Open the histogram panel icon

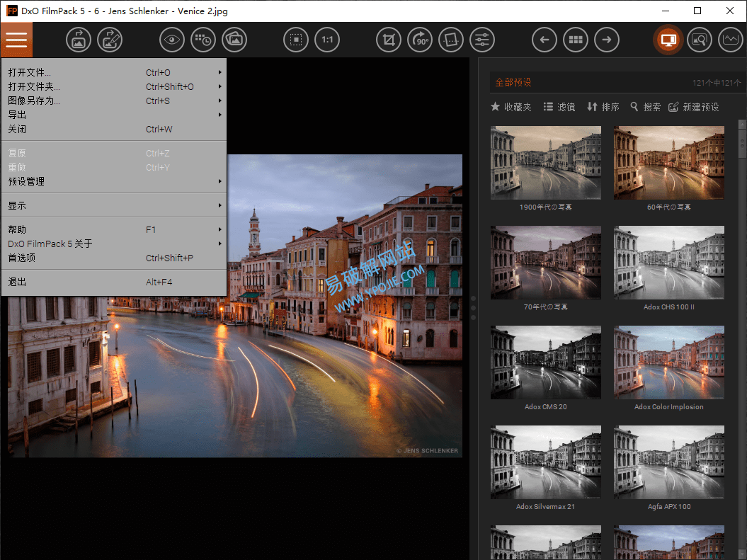click(731, 40)
